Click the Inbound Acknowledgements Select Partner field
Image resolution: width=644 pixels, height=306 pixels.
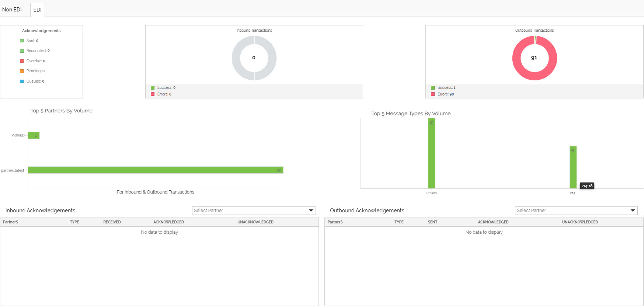(x=254, y=211)
